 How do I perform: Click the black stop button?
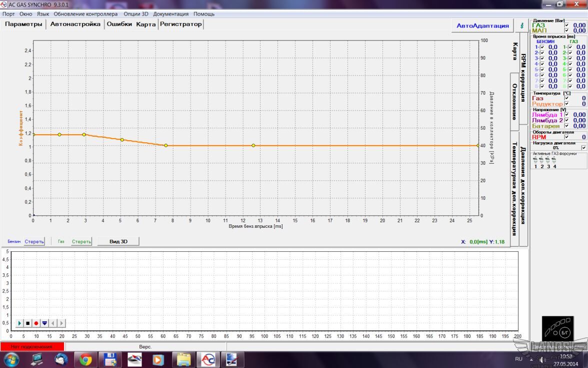click(28, 323)
